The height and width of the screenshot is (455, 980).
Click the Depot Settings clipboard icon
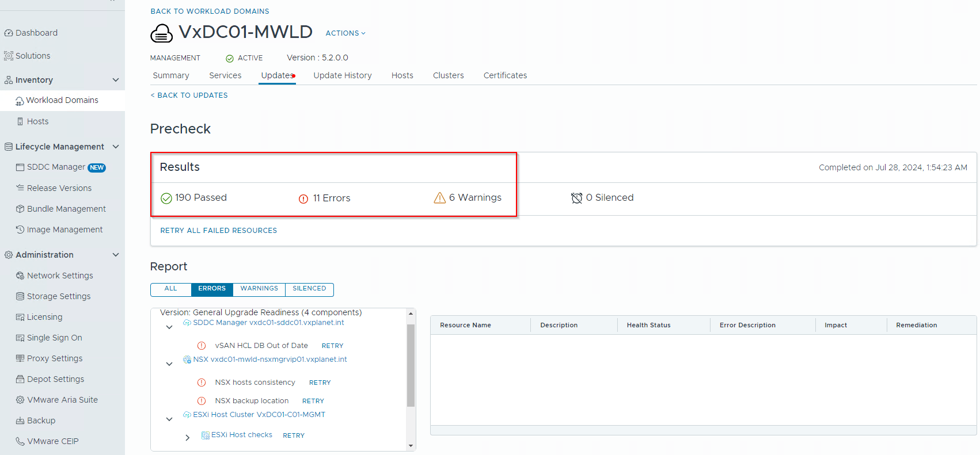pyautogui.click(x=20, y=379)
